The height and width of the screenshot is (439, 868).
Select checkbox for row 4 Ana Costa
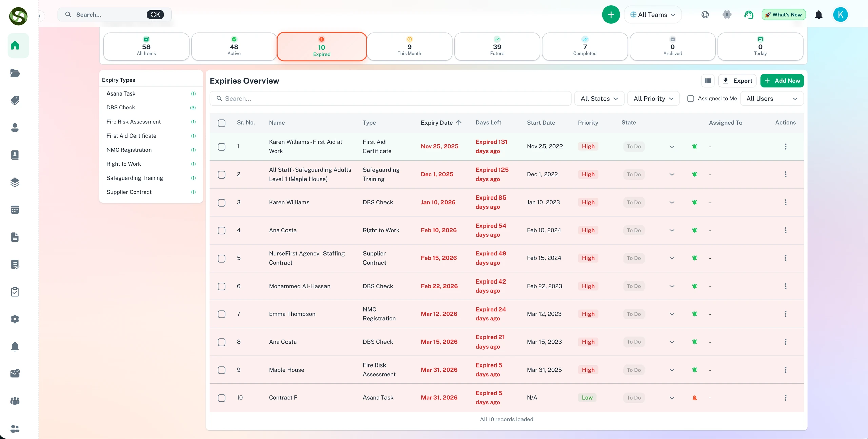[221, 230]
